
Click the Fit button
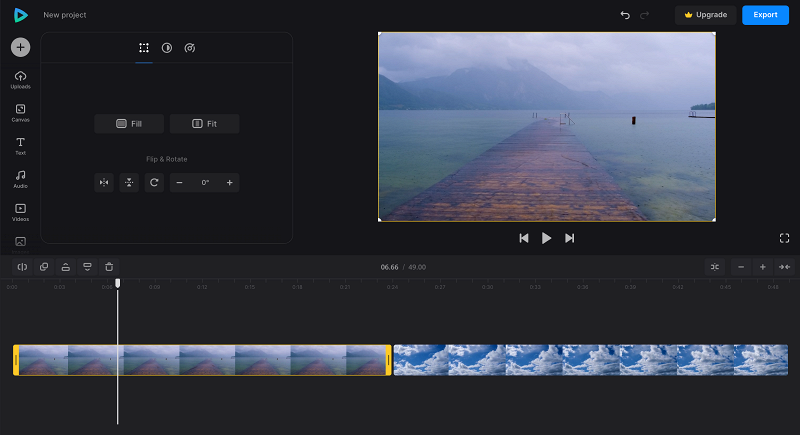pyautogui.click(x=205, y=124)
